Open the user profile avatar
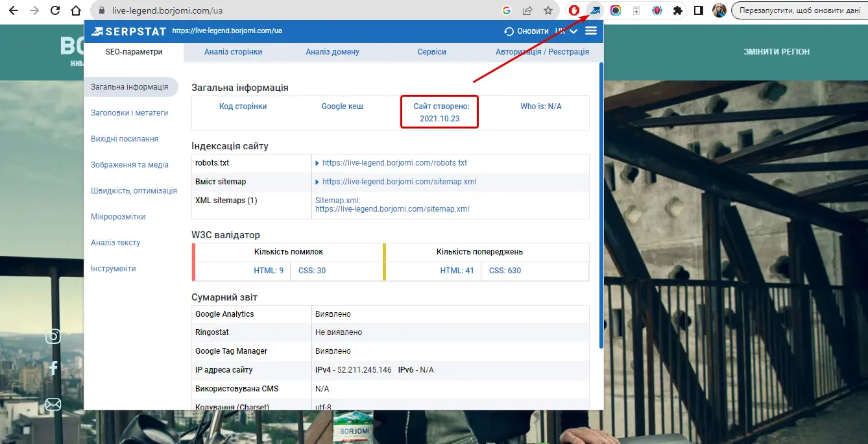Screen dimensions: 868x444 (x=719, y=10)
